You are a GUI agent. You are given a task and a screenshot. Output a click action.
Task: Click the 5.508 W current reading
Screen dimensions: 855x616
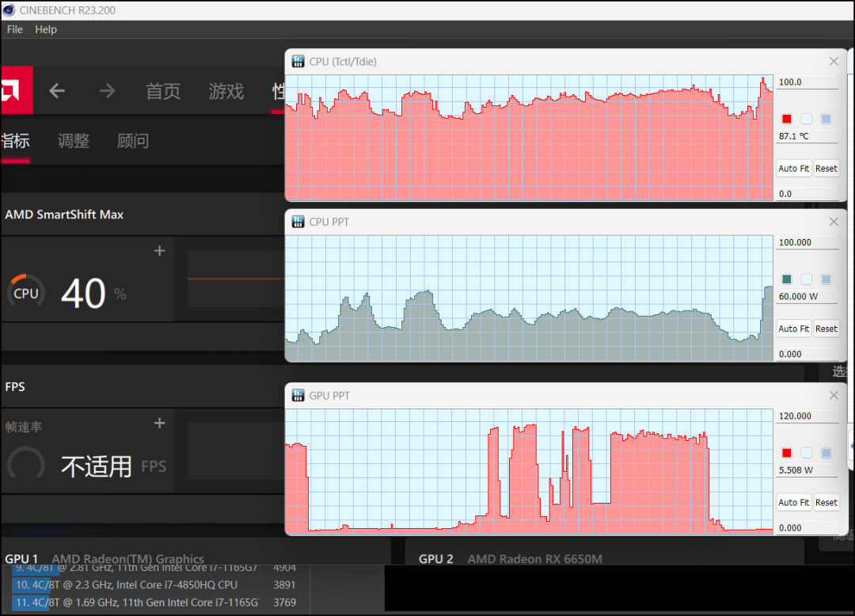click(x=807, y=470)
